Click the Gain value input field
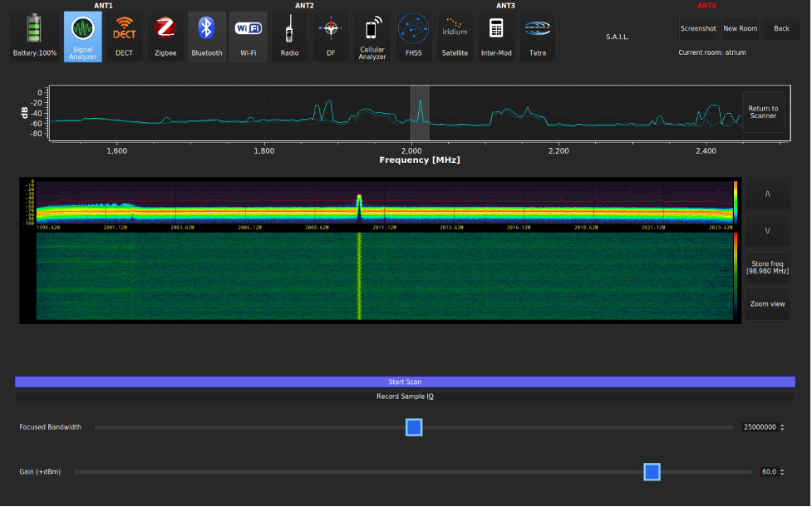 click(769, 472)
